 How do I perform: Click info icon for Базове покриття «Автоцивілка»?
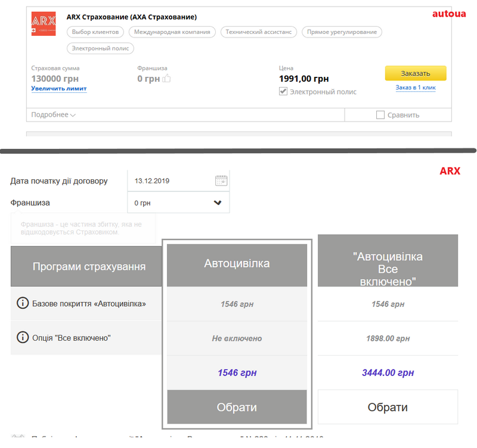click(x=23, y=303)
